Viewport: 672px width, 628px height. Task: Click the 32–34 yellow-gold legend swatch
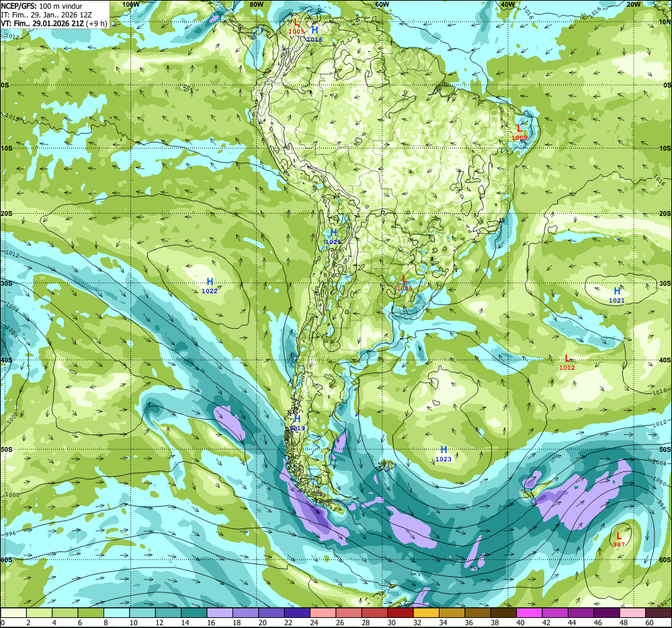point(427,613)
